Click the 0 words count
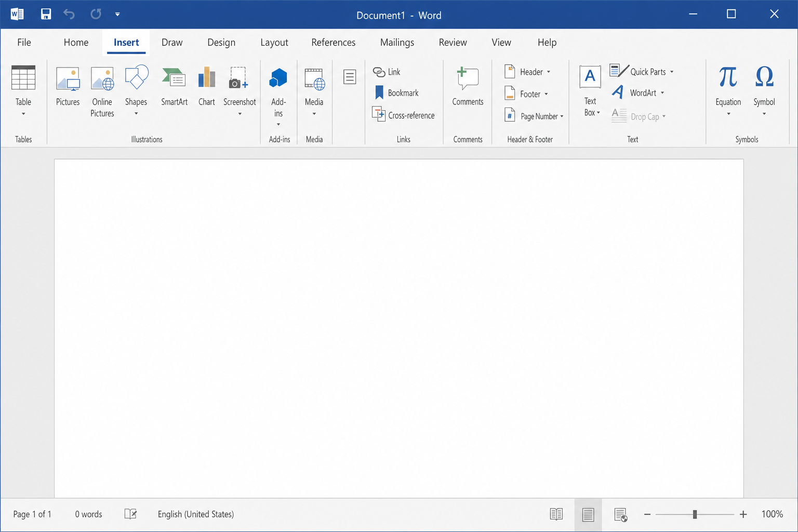 (88, 514)
